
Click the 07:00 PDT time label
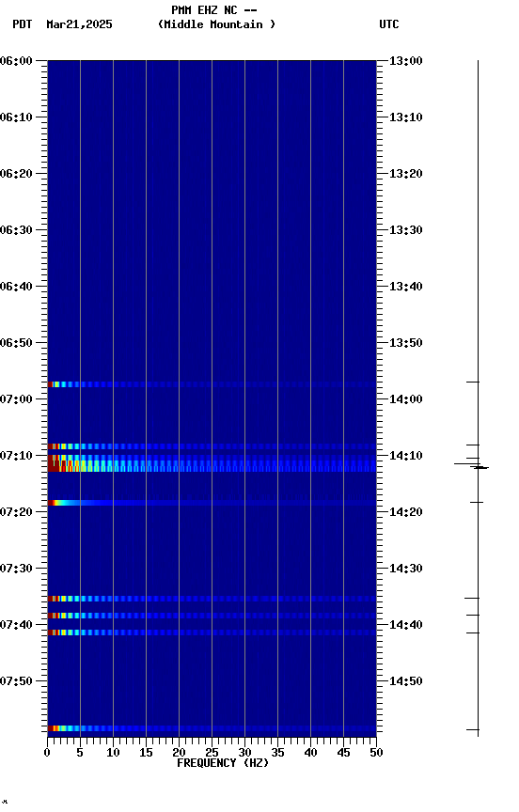(x=16, y=399)
